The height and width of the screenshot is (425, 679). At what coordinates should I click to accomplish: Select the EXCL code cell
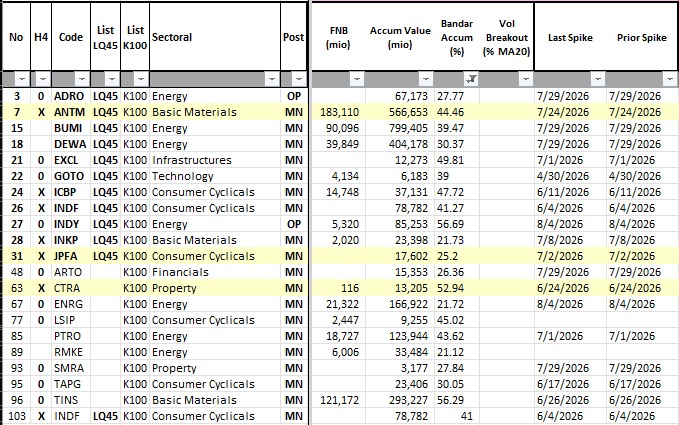[x=71, y=160]
